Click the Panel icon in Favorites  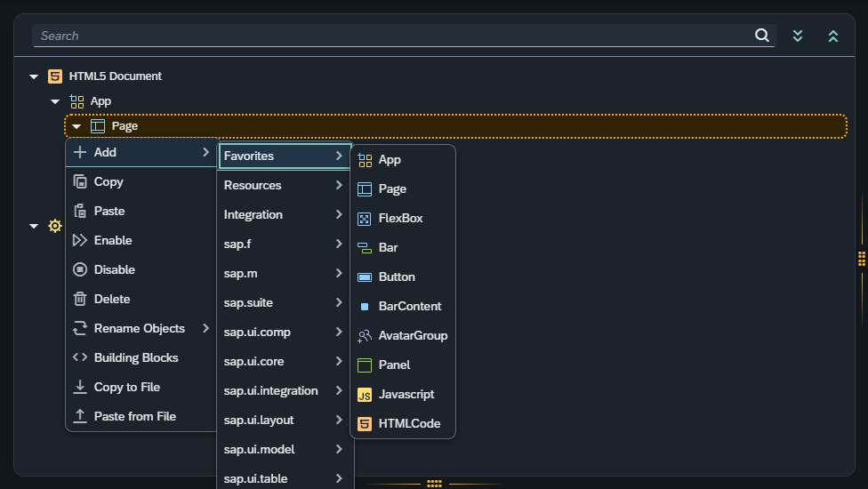[365, 365]
